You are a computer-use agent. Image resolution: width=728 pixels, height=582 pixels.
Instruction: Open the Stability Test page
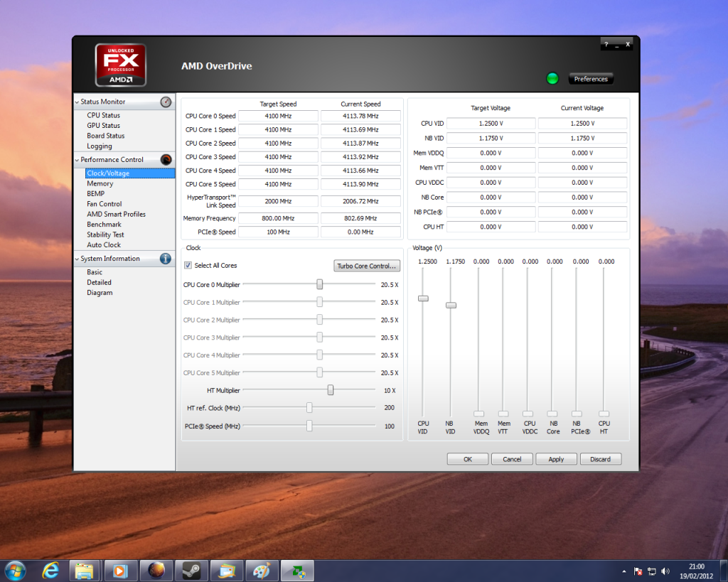pos(105,235)
